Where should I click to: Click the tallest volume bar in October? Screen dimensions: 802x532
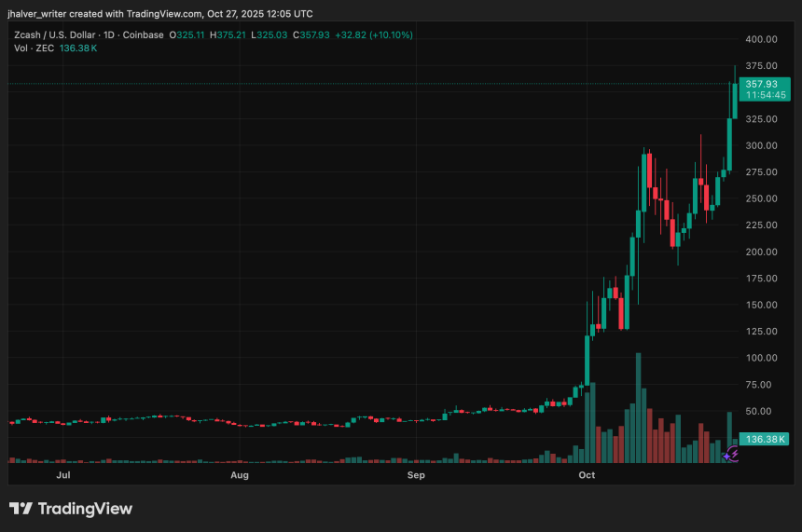638,407
